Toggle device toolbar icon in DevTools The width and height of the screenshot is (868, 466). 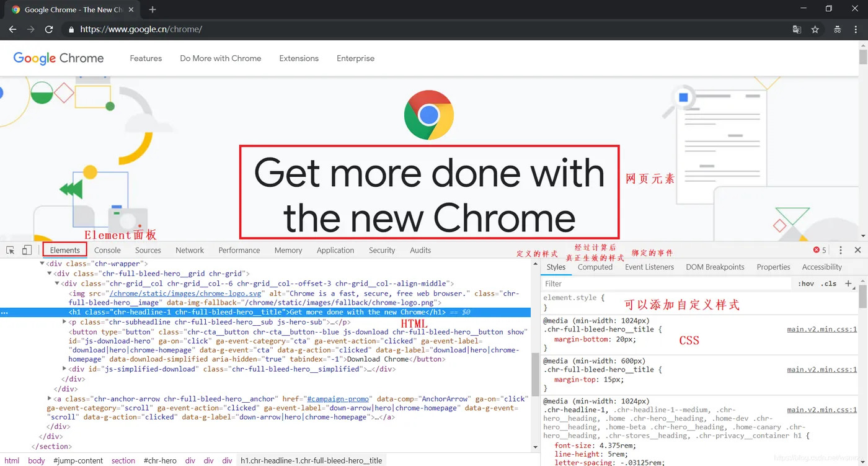click(x=27, y=250)
